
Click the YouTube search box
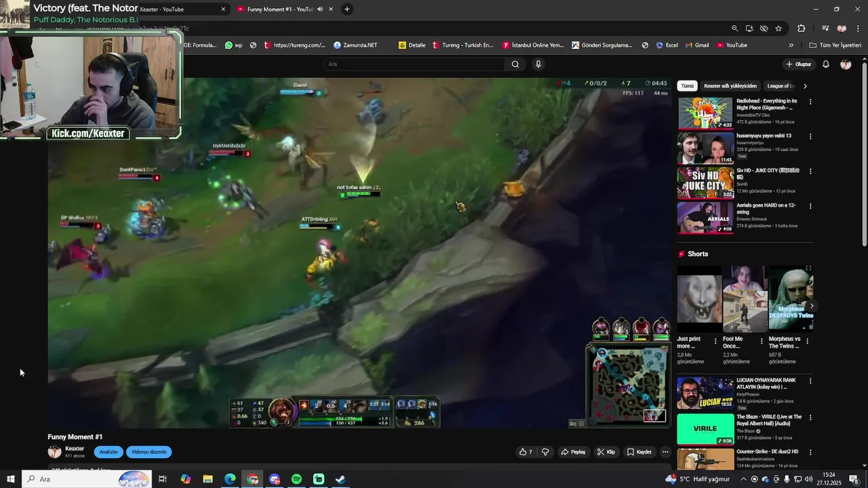(414, 64)
